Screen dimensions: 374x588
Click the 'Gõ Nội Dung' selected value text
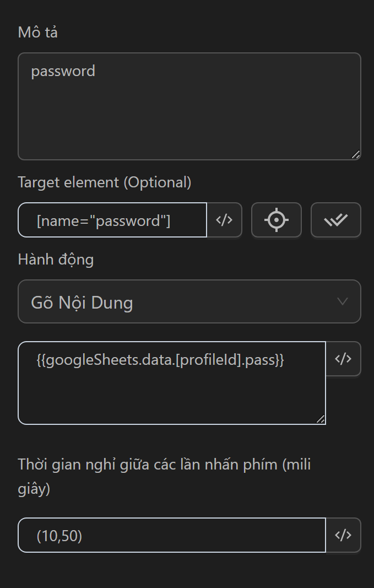coord(82,303)
